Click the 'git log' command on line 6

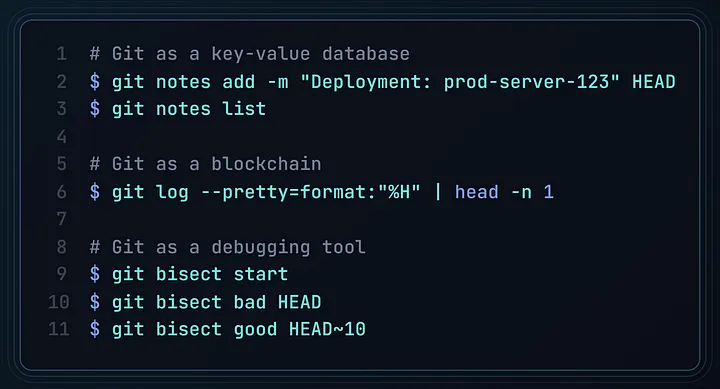click(150, 192)
